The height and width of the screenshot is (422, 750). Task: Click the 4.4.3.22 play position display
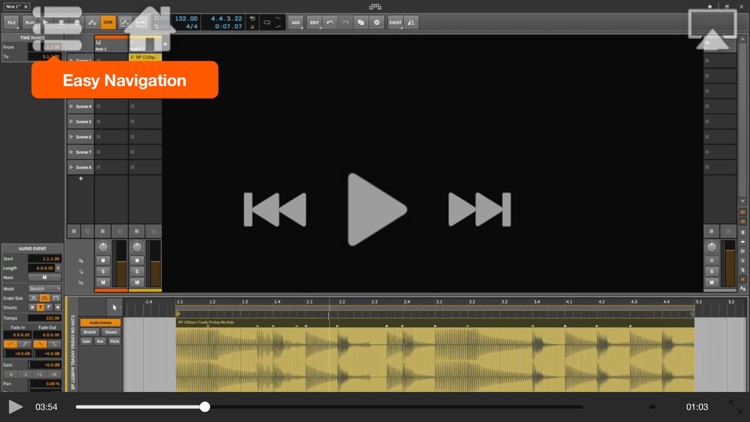click(226, 18)
